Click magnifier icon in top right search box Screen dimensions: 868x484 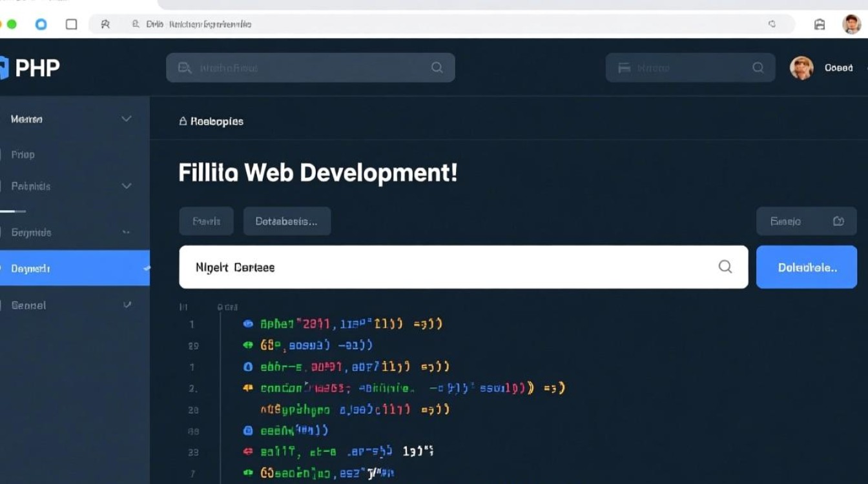[x=758, y=68]
